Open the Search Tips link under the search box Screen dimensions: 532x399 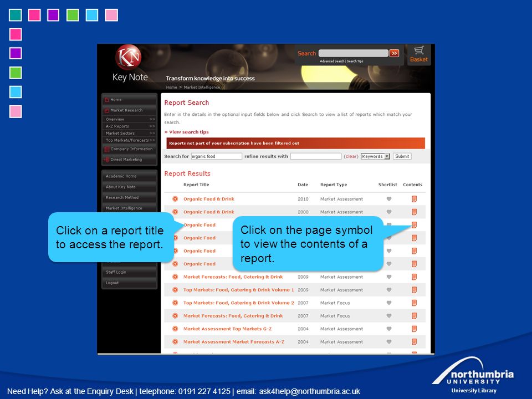(x=355, y=61)
